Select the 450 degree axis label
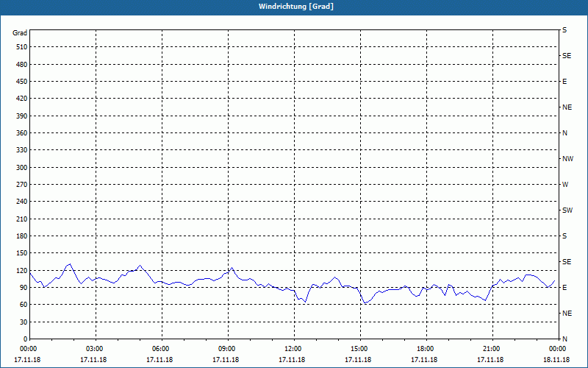Viewport: 588px width, 368px height. click(22, 82)
